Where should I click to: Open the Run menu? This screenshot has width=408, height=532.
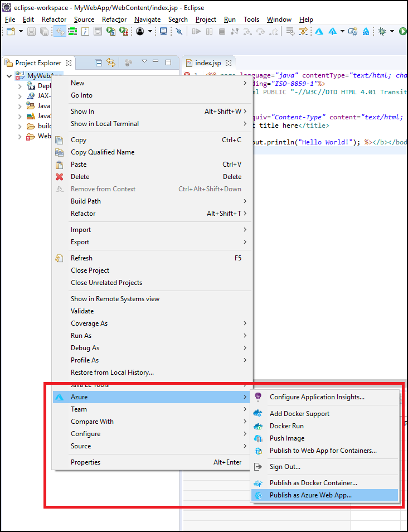click(x=230, y=20)
